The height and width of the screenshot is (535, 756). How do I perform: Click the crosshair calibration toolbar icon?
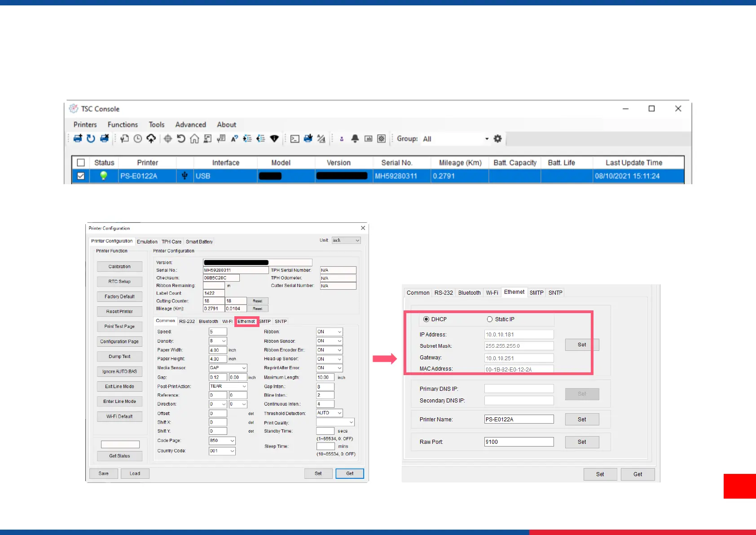click(168, 139)
